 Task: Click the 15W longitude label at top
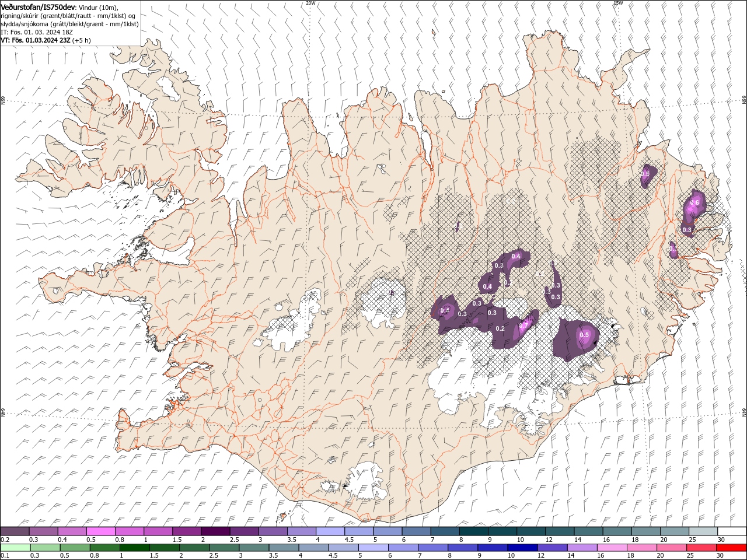pyautogui.click(x=618, y=3)
